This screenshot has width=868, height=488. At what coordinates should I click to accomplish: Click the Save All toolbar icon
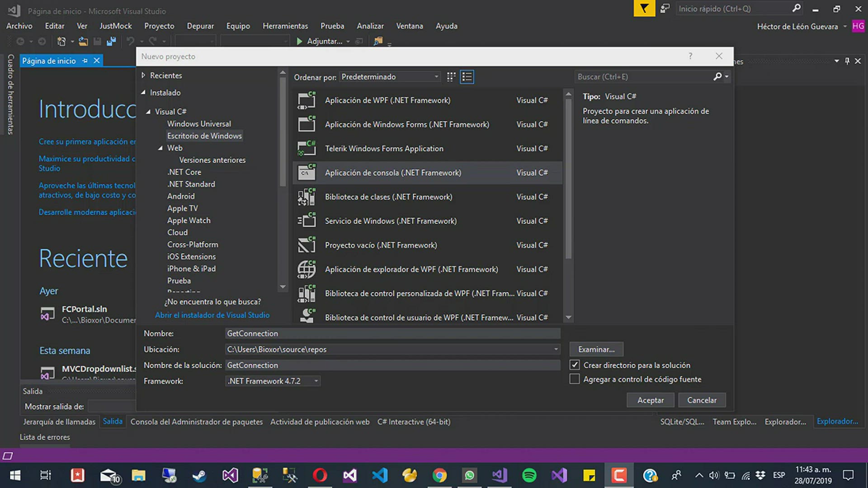(x=111, y=42)
